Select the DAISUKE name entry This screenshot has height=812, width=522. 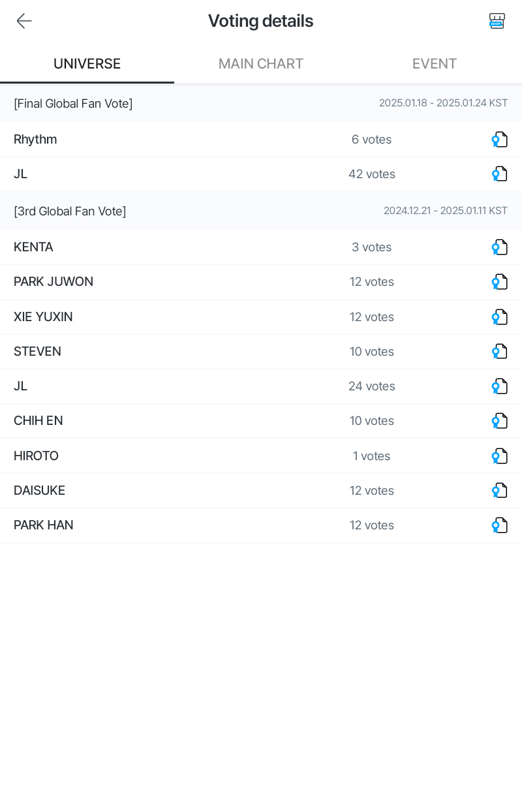coord(40,491)
